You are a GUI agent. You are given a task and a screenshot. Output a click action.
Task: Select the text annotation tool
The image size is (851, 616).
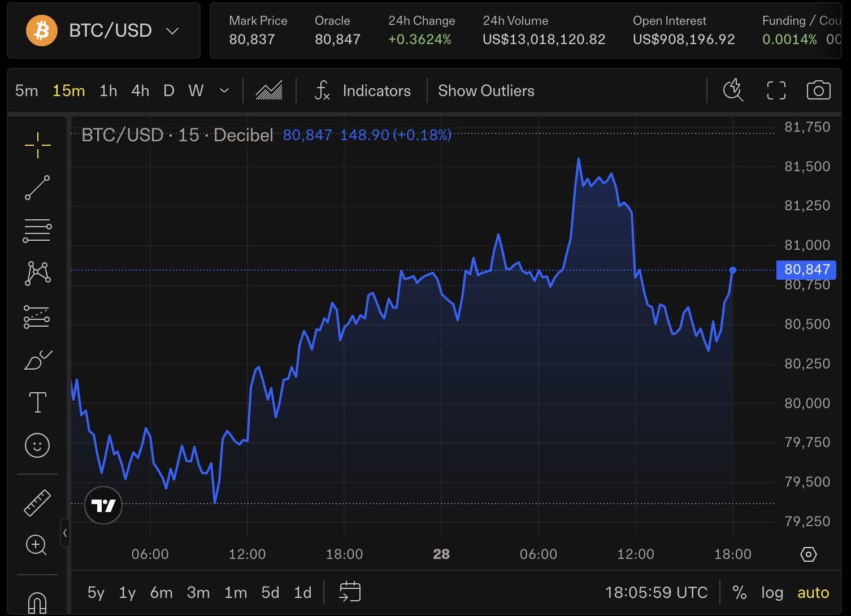[x=37, y=402]
